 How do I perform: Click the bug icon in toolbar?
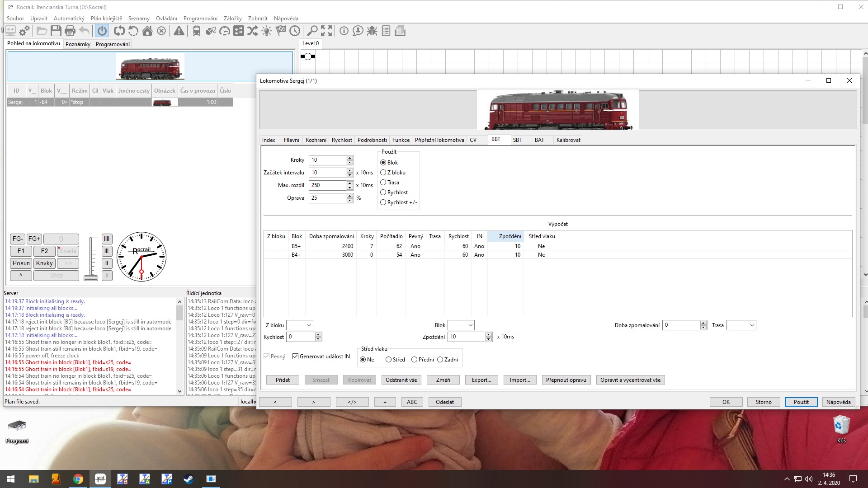pyautogui.click(x=372, y=31)
